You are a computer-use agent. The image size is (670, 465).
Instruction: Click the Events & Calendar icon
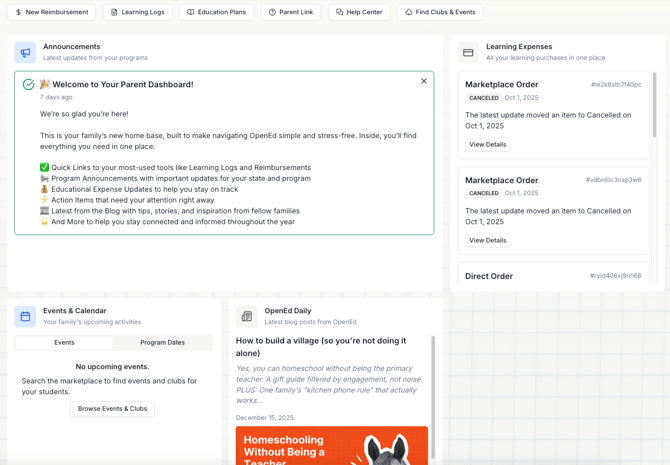[x=25, y=316]
